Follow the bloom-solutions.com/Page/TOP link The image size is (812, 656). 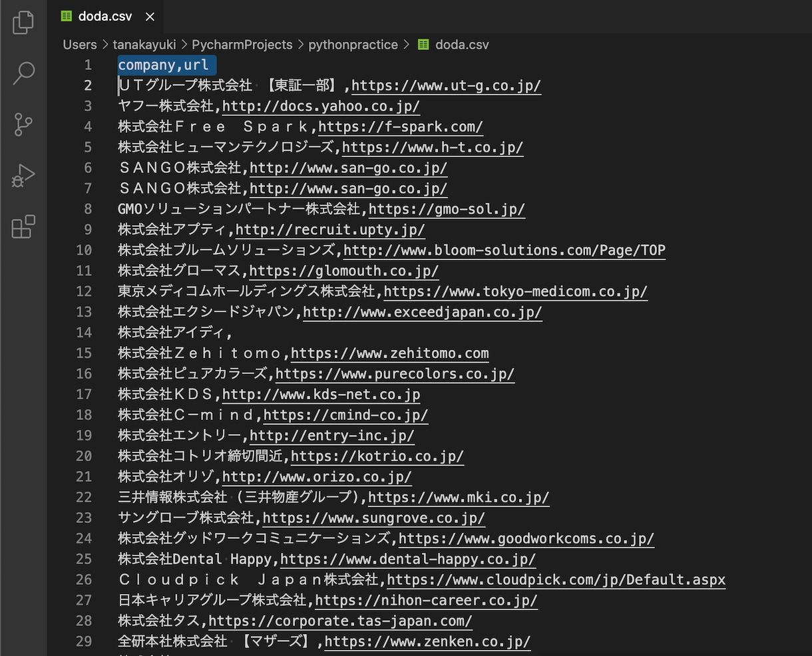pyautogui.click(x=505, y=250)
